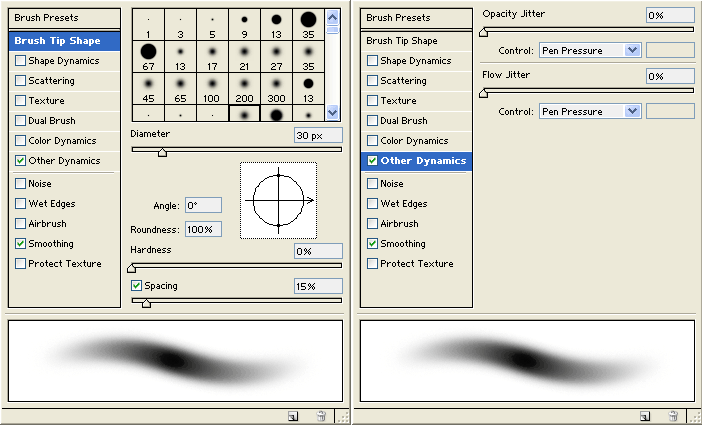Enable Color Dynamics in Other Dynamics panel
Image resolution: width=702 pixels, height=425 pixels.
click(x=372, y=141)
